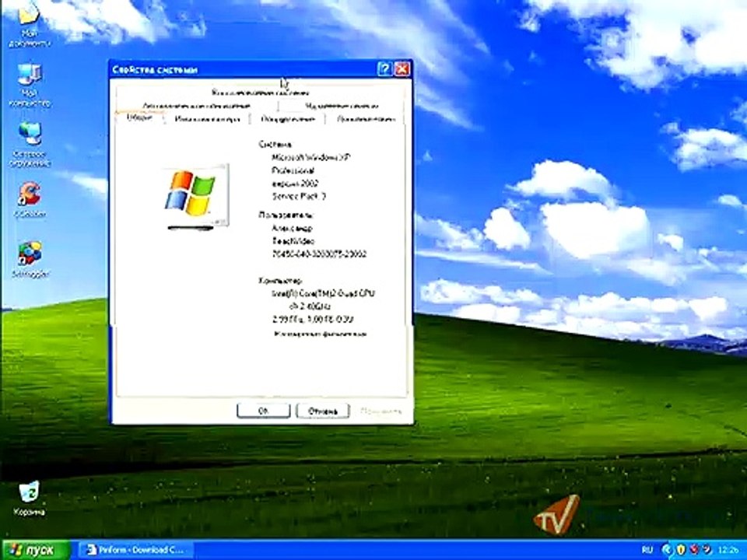
Task: Select the General (Общие) tab
Action: [140, 117]
